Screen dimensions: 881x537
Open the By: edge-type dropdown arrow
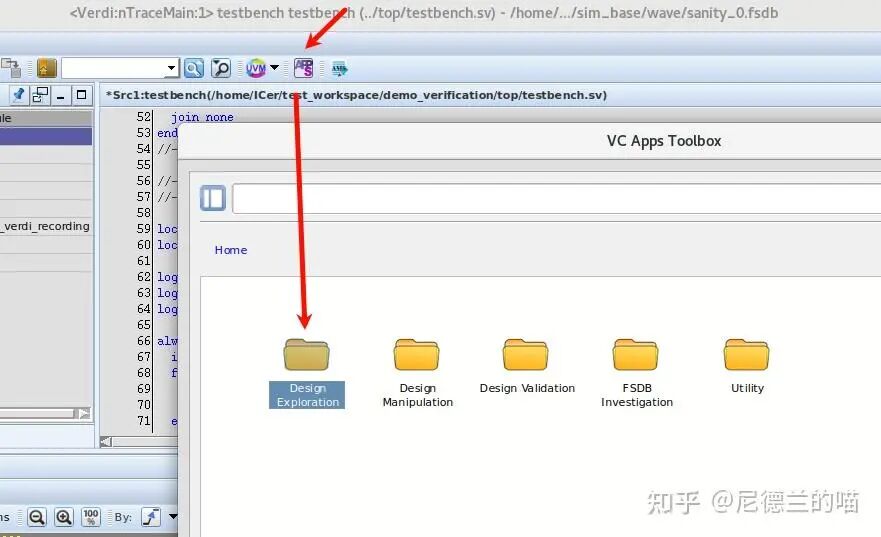172,517
